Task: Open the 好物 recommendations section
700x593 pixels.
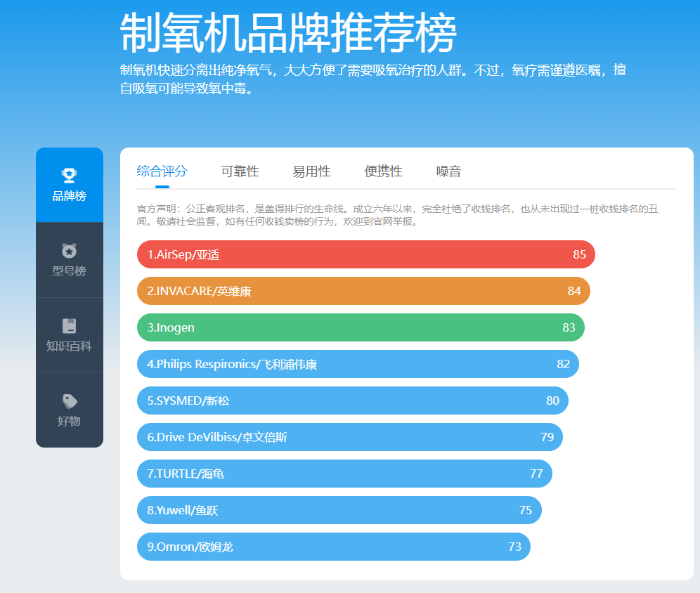Action: coord(69,410)
